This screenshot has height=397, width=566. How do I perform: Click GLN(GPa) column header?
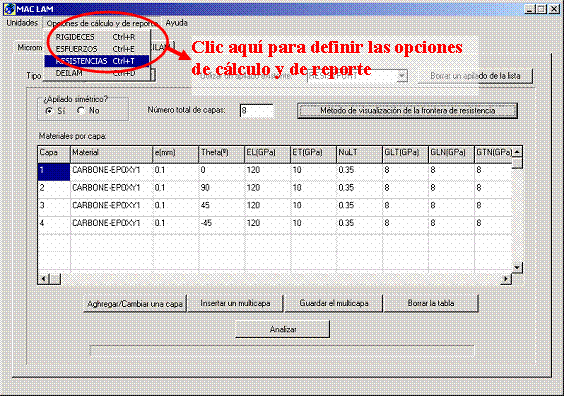451,154
